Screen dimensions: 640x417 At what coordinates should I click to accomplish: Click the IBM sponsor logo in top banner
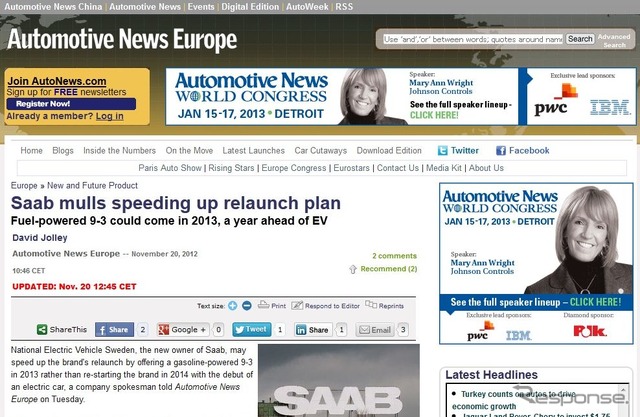click(610, 107)
